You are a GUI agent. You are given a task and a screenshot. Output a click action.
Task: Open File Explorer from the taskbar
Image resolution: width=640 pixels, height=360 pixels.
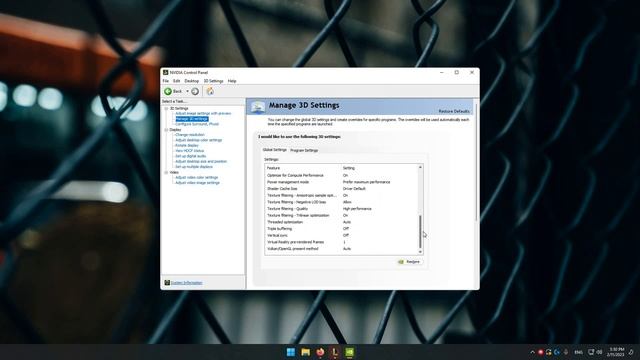click(305, 352)
